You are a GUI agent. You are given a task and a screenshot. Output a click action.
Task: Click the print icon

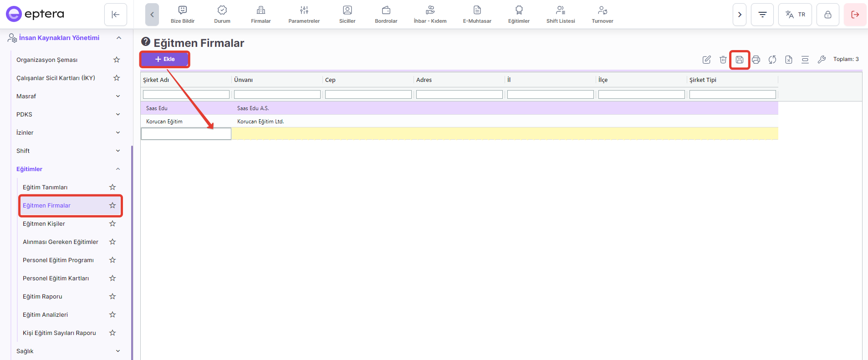coord(756,60)
